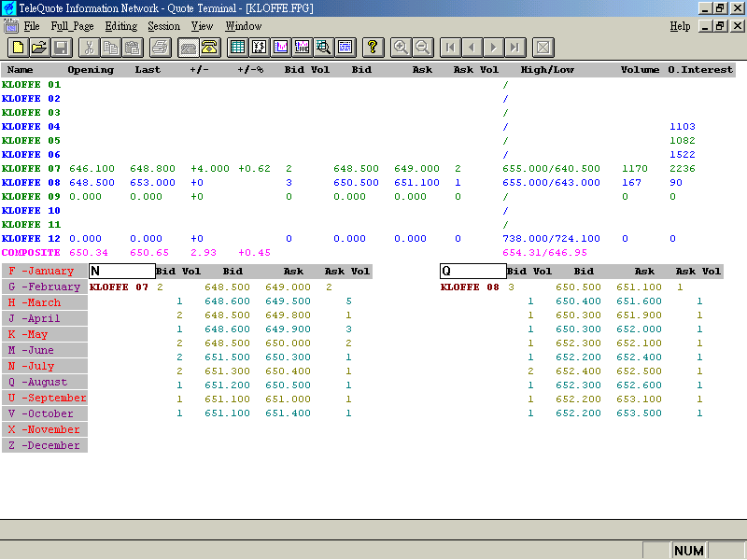Select the H -March month button
Screen dimensions: 747x560
[45, 302]
